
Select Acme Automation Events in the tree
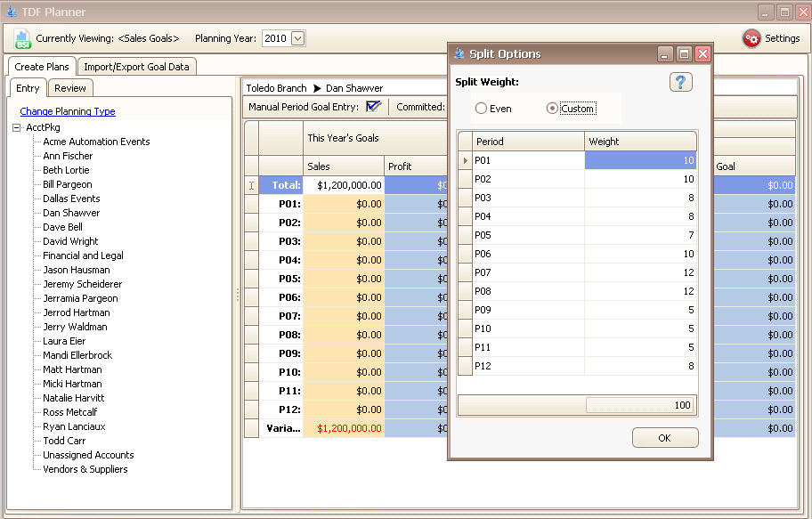click(x=96, y=142)
